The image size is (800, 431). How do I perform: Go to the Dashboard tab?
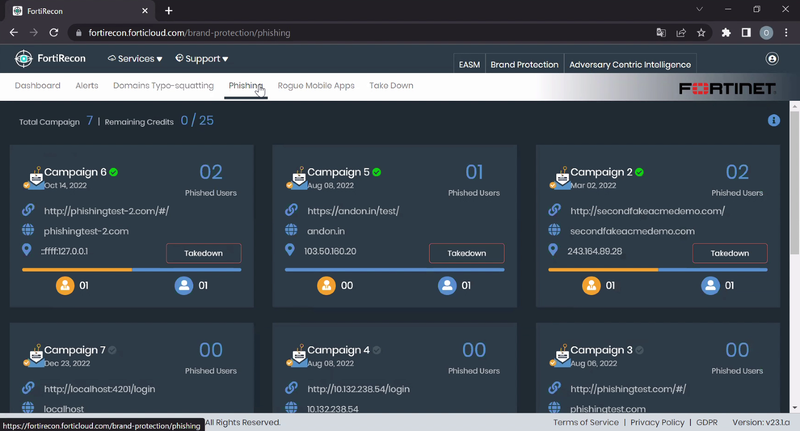click(37, 86)
